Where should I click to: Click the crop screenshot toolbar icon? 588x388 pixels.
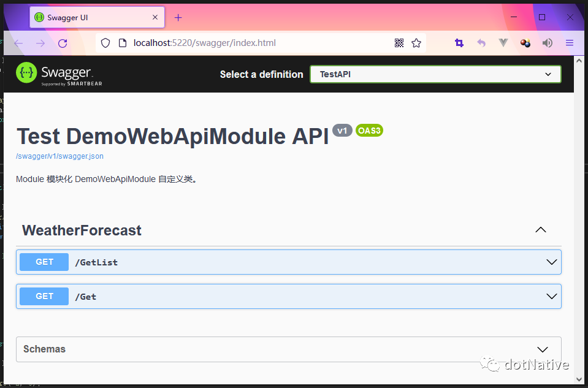pyautogui.click(x=459, y=43)
